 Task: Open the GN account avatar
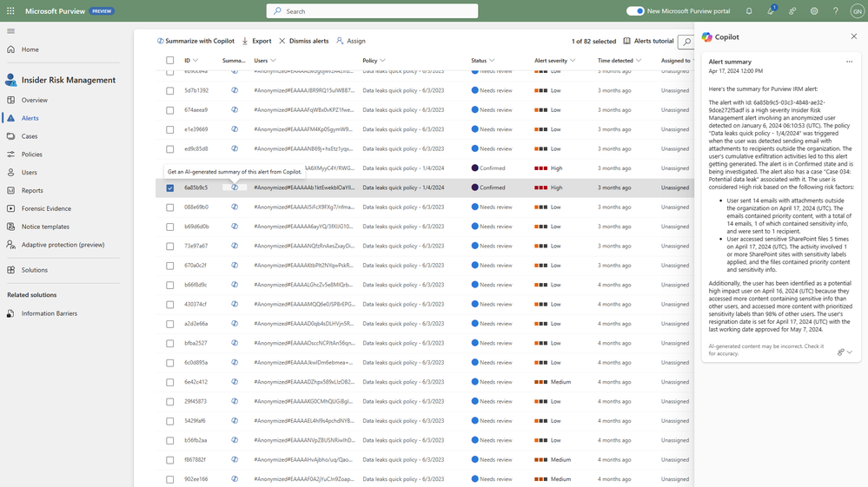(x=857, y=10)
